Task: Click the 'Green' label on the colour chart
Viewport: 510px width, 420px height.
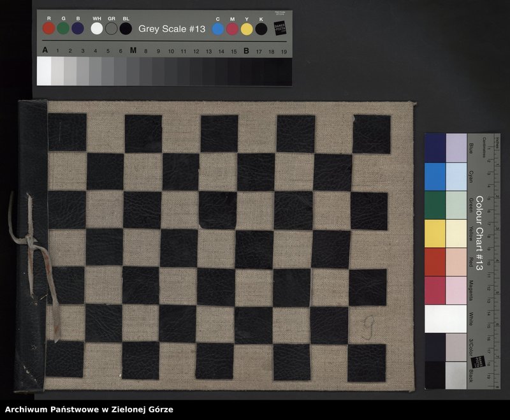Action: [x=470, y=205]
